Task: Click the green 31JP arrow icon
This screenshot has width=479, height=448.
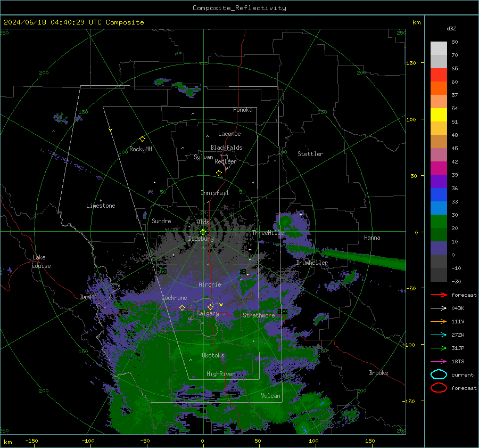Action: point(439,348)
